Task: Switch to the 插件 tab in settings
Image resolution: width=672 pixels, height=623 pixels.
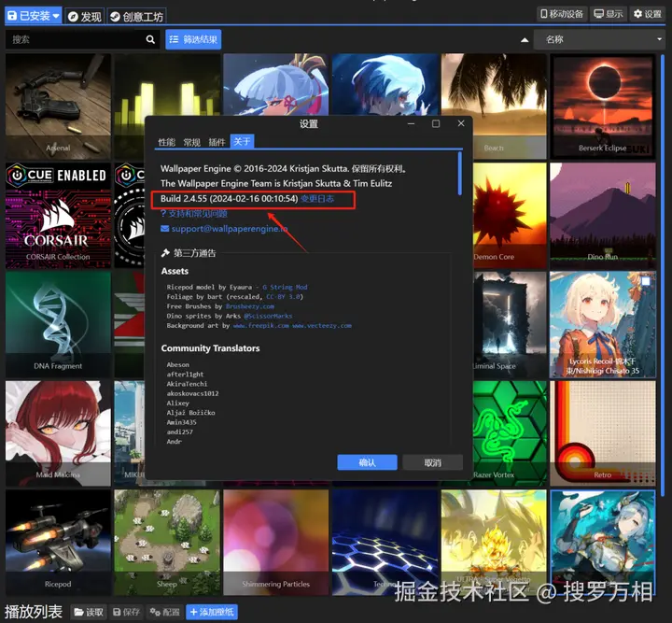Action: pos(217,142)
